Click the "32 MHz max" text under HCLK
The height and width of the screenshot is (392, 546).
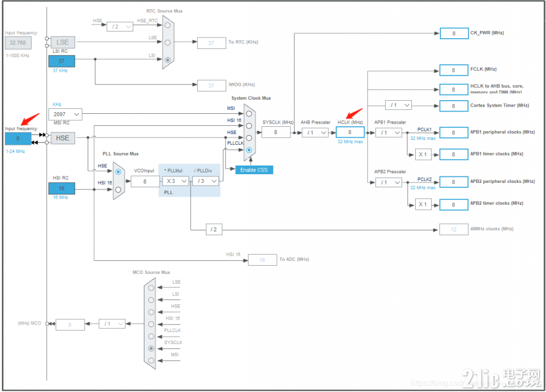click(350, 142)
